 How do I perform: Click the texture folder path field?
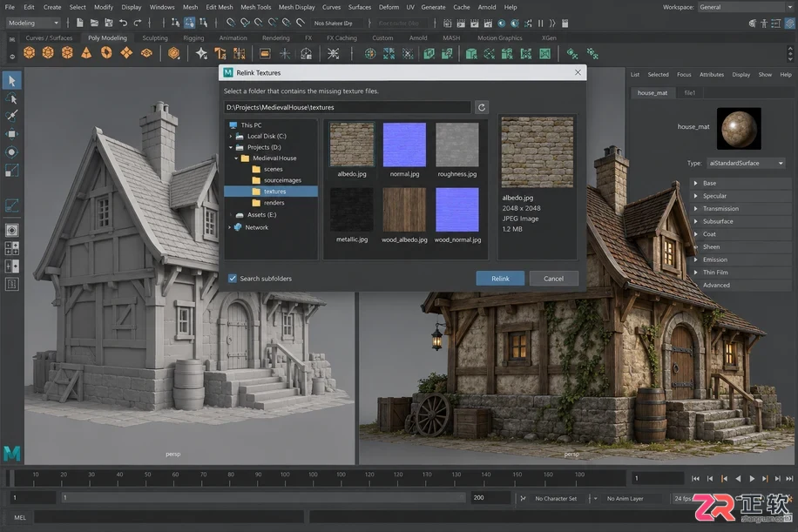coord(347,107)
